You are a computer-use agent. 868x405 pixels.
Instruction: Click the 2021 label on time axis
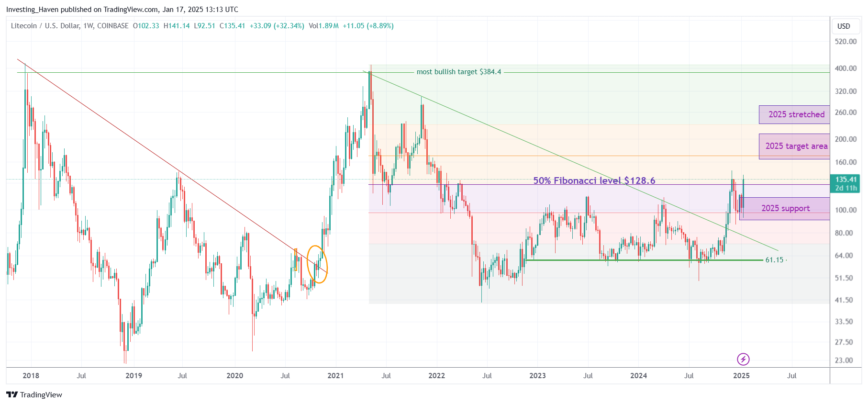335,376
